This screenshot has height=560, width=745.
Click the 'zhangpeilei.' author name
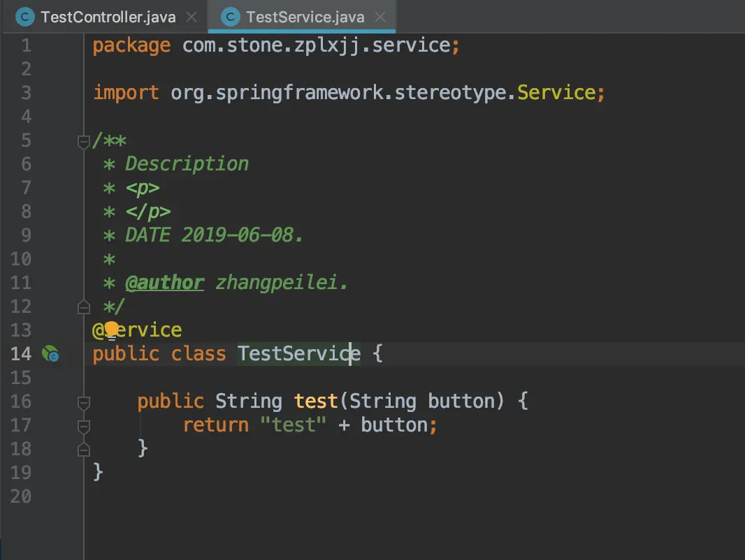[x=282, y=283]
